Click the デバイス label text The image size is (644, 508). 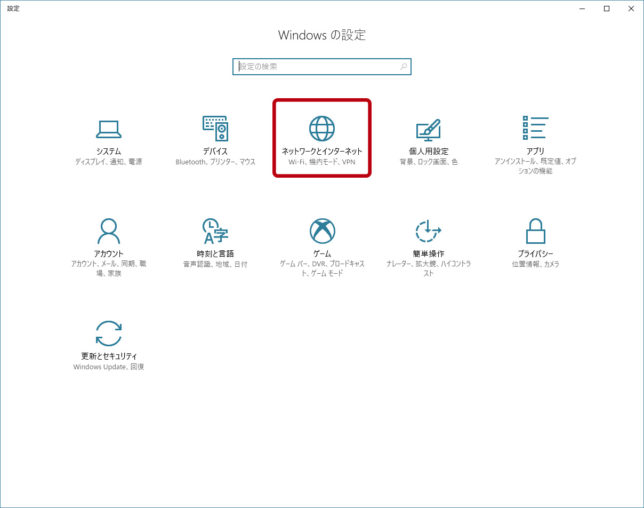(x=215, y=151)
